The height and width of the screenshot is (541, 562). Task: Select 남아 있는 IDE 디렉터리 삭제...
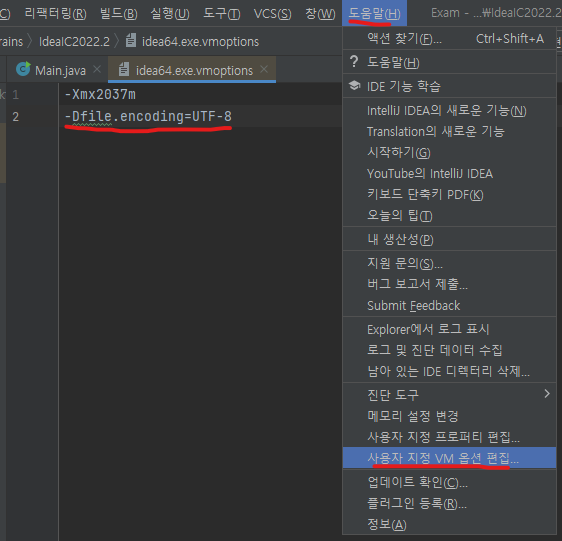pos(449,371)
